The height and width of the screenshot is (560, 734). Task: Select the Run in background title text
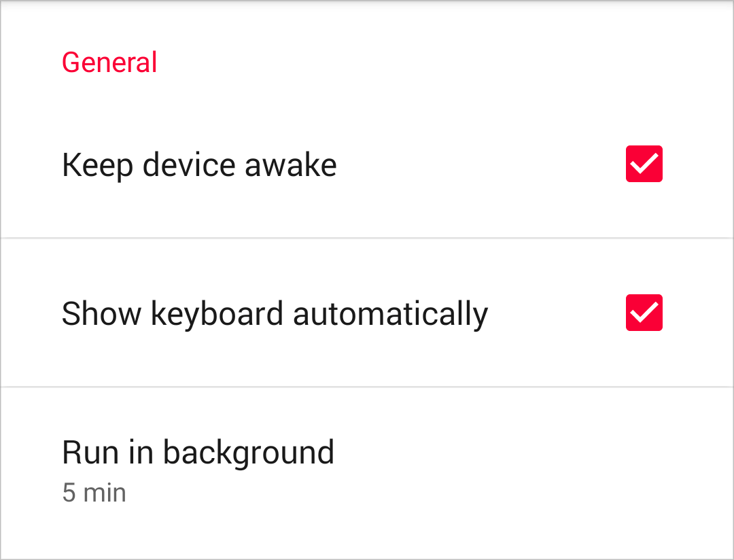coord(198,453)
